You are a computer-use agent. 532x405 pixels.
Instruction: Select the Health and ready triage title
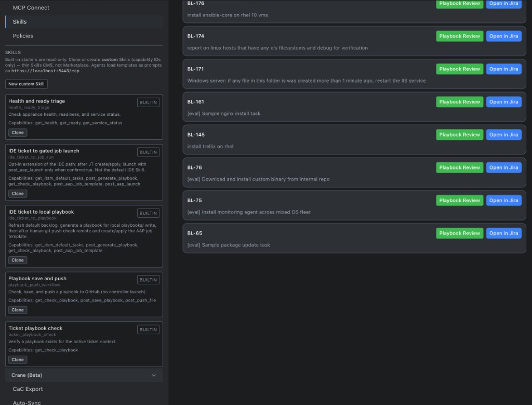point(37,101)
